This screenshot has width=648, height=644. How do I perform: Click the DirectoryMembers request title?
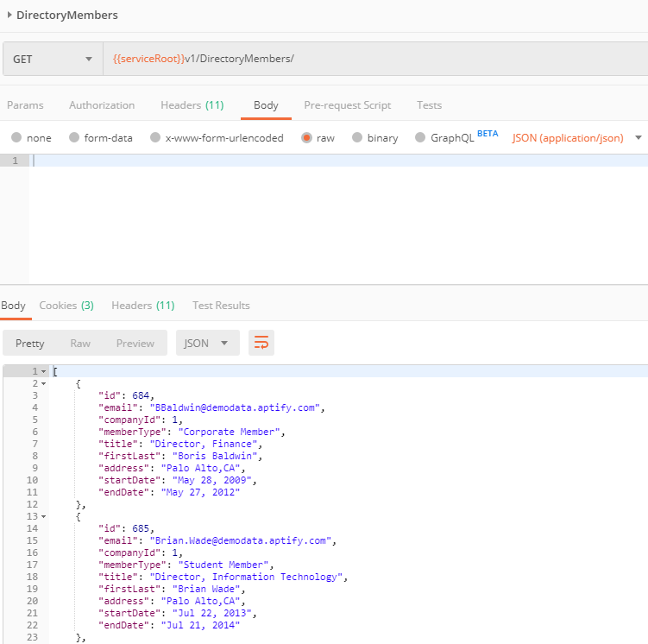[67, 16]
